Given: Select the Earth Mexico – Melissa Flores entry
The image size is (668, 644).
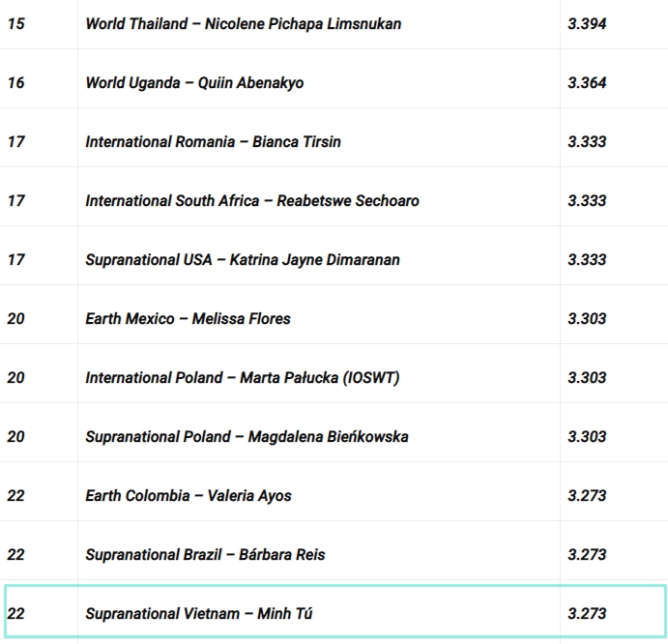Looking at the screenshot, I should [188, 318].
